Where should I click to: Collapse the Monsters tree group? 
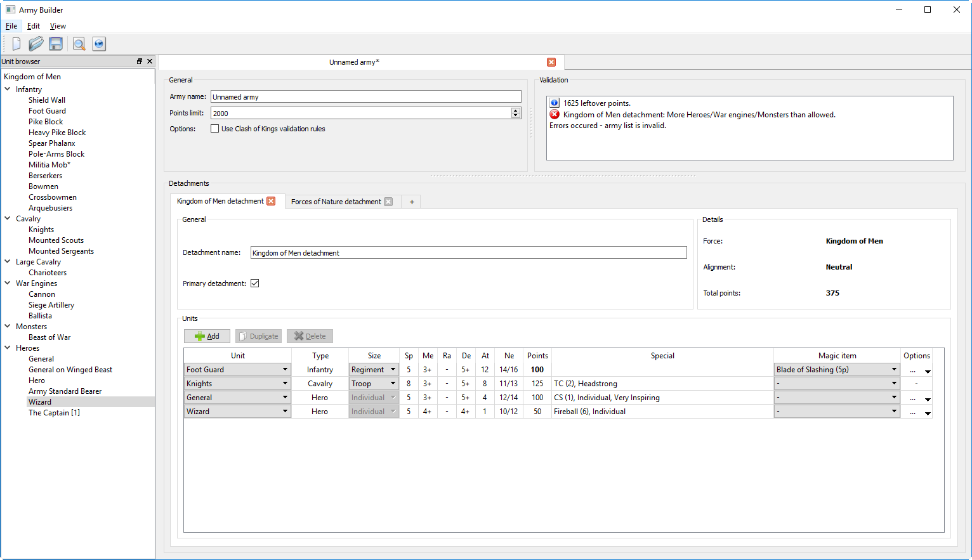pyautogui.click(x=8, y=327)
